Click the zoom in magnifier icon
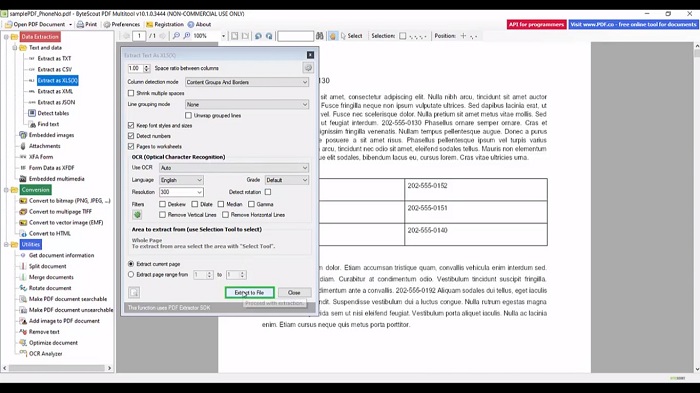 (187, 36)
